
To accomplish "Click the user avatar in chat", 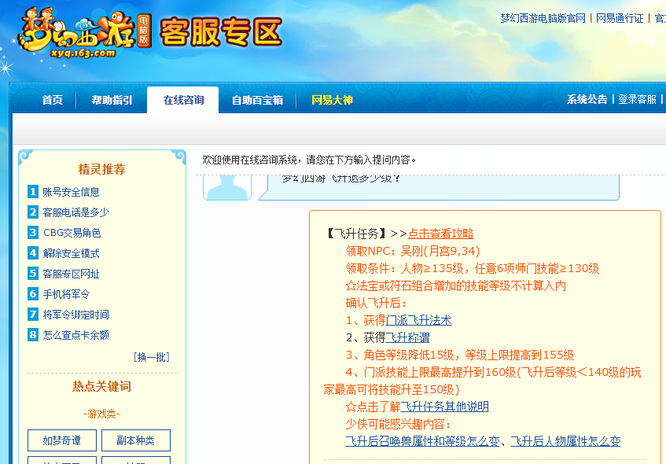I will (227, 187).
